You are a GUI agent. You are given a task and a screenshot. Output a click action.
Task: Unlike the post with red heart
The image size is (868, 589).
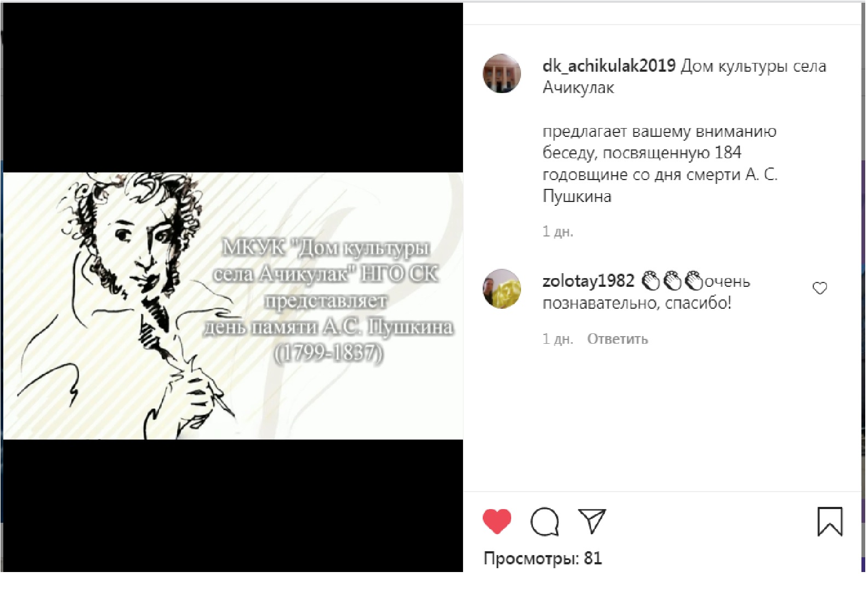[497, 521]
